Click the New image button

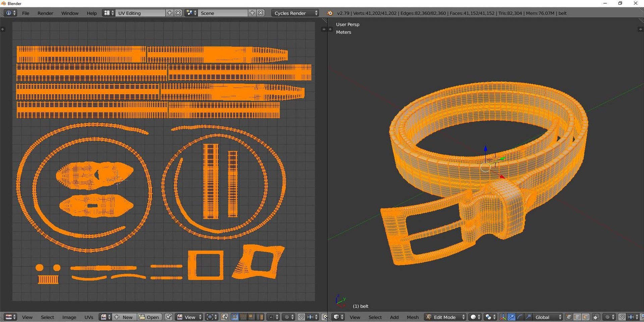click(x=124, y=317)
